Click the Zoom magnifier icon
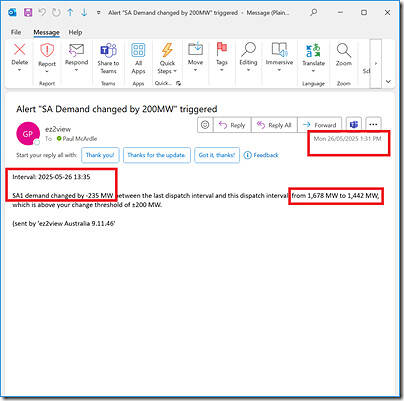 point(343,50)
